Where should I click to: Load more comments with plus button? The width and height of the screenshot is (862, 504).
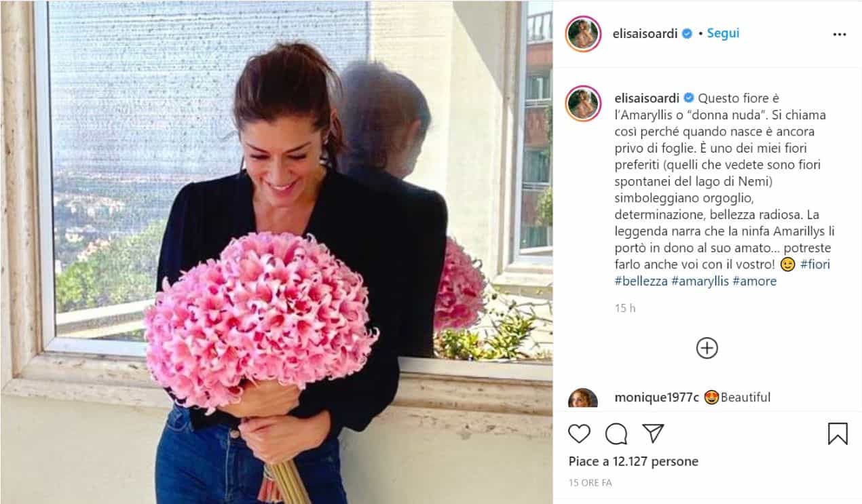(x=707, y=348)
